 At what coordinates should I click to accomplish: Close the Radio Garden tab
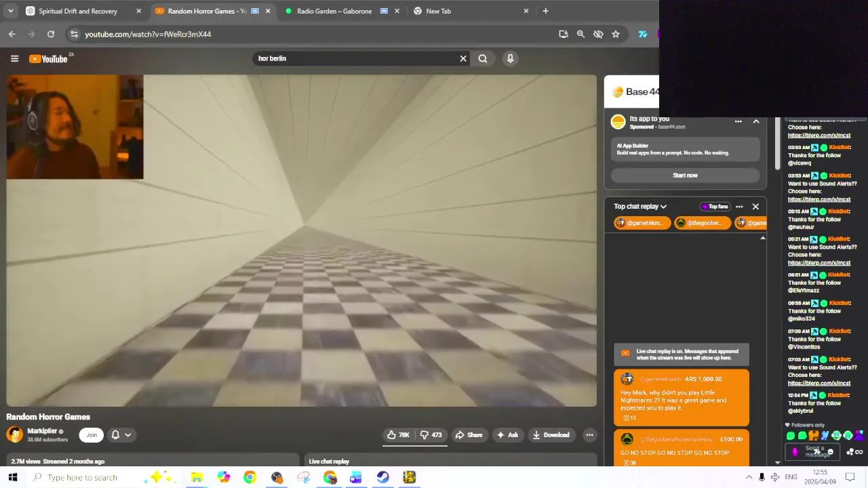click(x=397, y=11)
